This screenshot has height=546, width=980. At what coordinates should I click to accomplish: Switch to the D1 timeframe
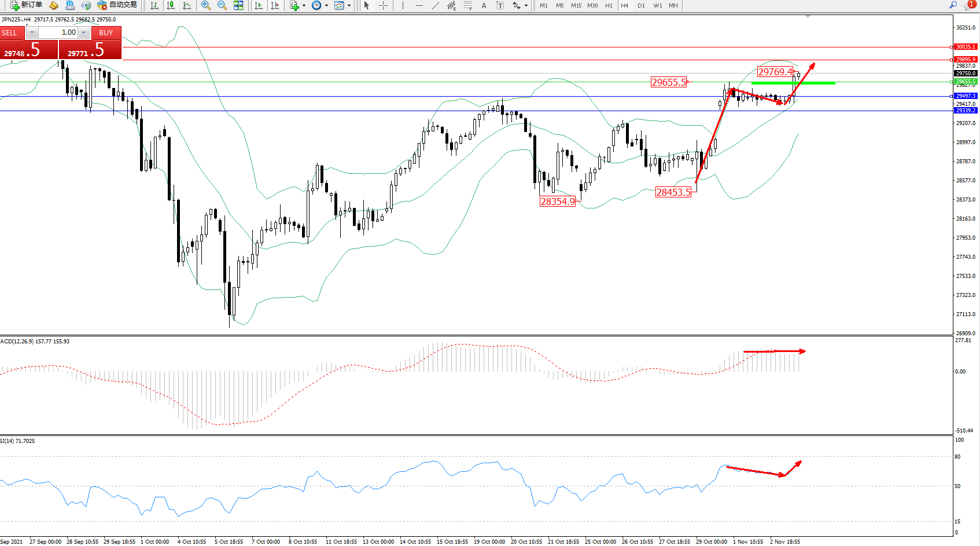pos(641,5)
